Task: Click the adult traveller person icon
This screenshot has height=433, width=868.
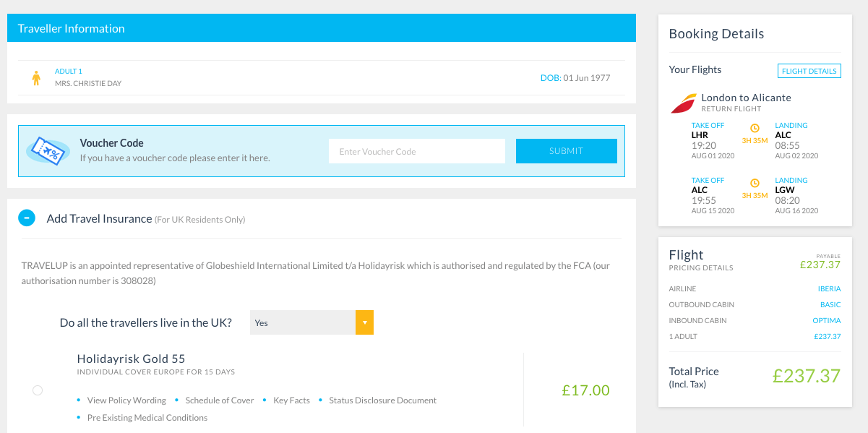Action: coord(36,78)
